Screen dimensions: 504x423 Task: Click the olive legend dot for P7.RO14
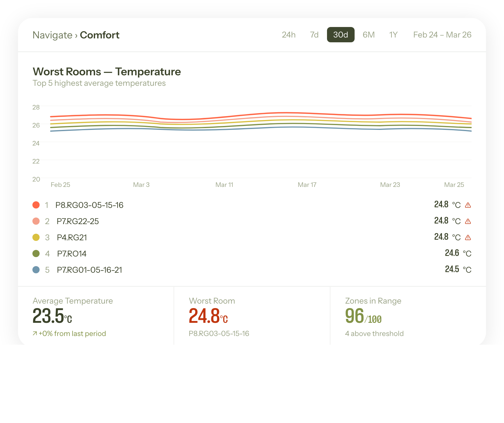(x=36, y=253)
